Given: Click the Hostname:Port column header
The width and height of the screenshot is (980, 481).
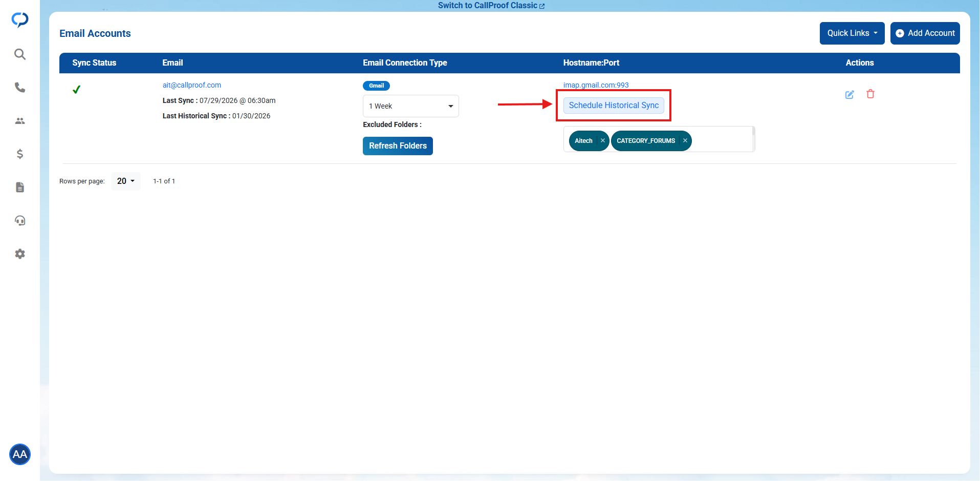Looking at the screenshot, I should 591,62.
